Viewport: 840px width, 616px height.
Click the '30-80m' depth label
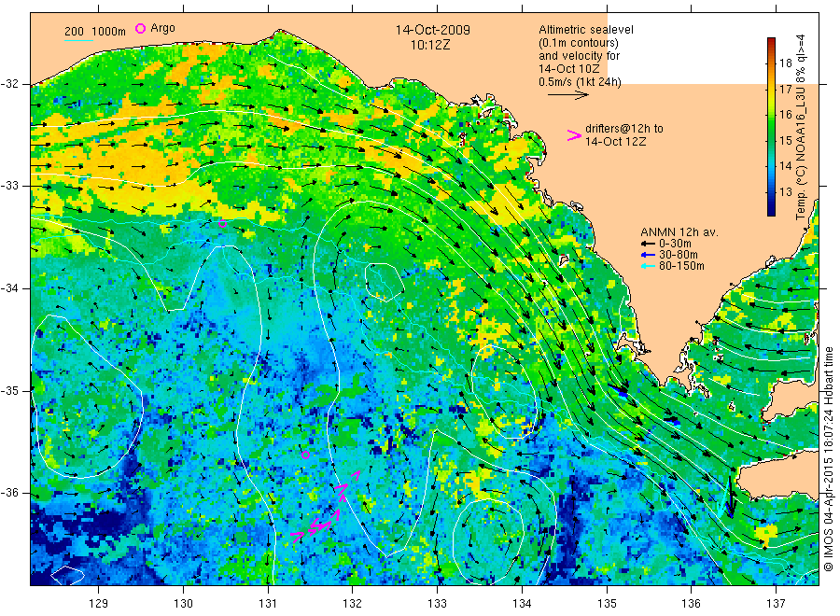click(x=679, y=255)
